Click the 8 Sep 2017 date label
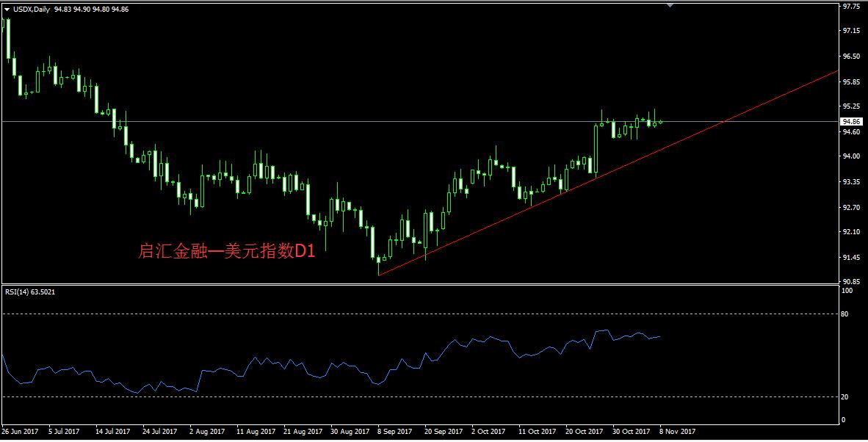 (x=394, y=432)
